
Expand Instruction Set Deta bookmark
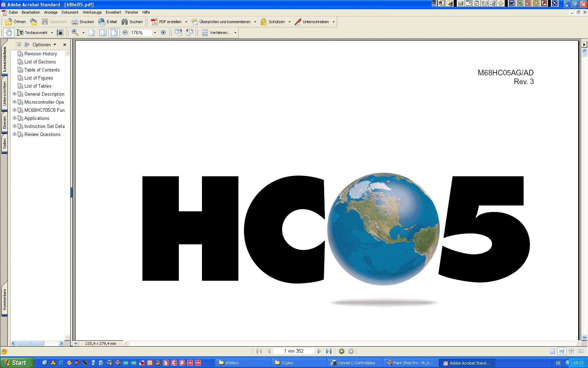click(x=14, y=126)
